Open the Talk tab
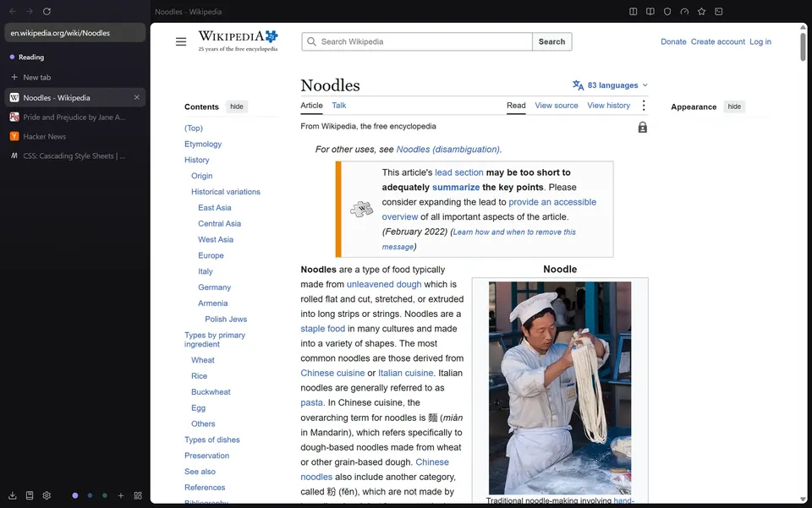Image resolution: width=812 pixels, height=508 pixels. click(x=338, y=106)
